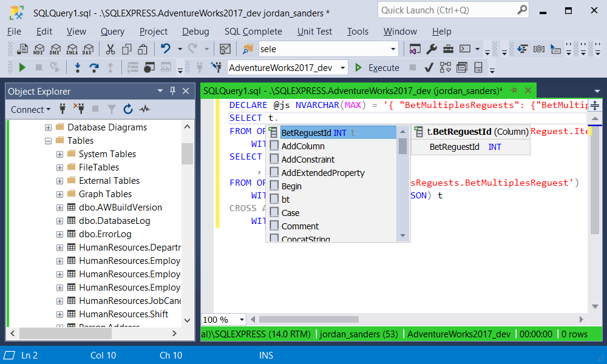Parse the query using the checkmark icon
The height and width of the screenshot is (364, 607).
coord(429,67)
